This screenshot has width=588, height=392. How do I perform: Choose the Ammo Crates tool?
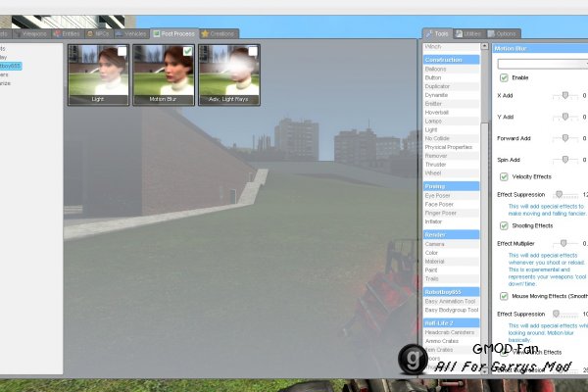point(452,341)
